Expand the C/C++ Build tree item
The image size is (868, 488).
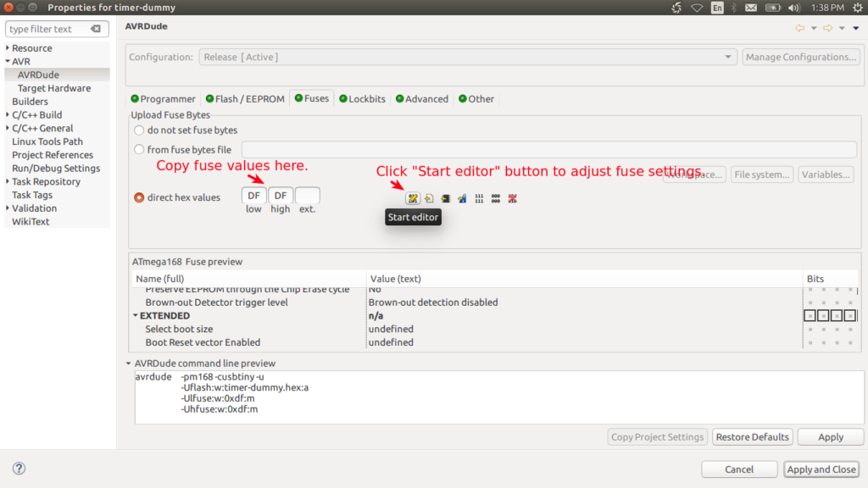coord(8,114)
